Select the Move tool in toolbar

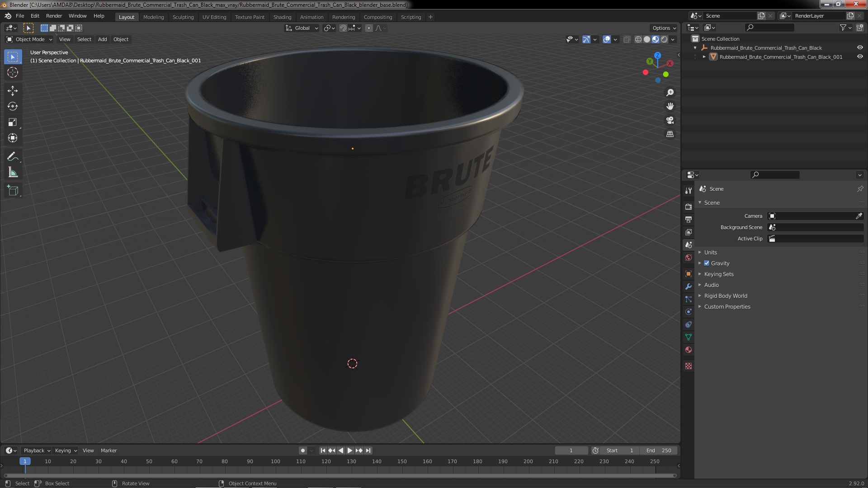[x=13, y=90]
